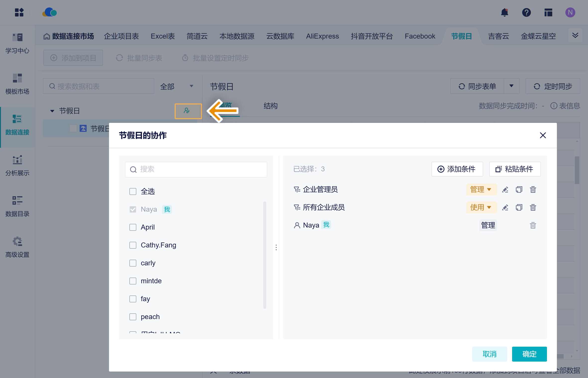The image size is (588, 378).
Task: Select Cathy.Fang checkbox
Action: pos(133,245)
